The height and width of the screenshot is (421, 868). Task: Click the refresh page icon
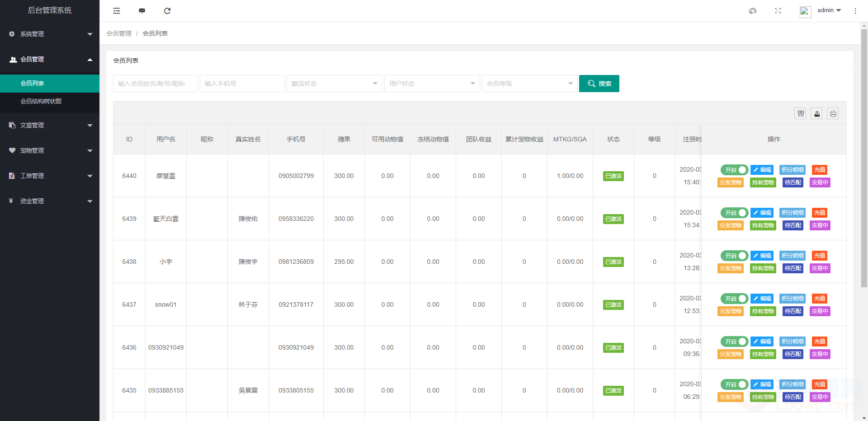point(167,11)
